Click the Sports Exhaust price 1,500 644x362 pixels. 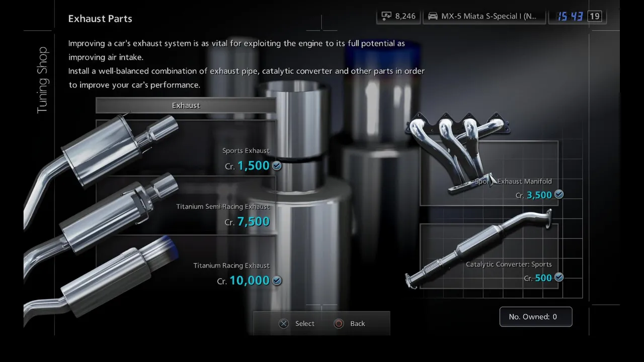253,165
